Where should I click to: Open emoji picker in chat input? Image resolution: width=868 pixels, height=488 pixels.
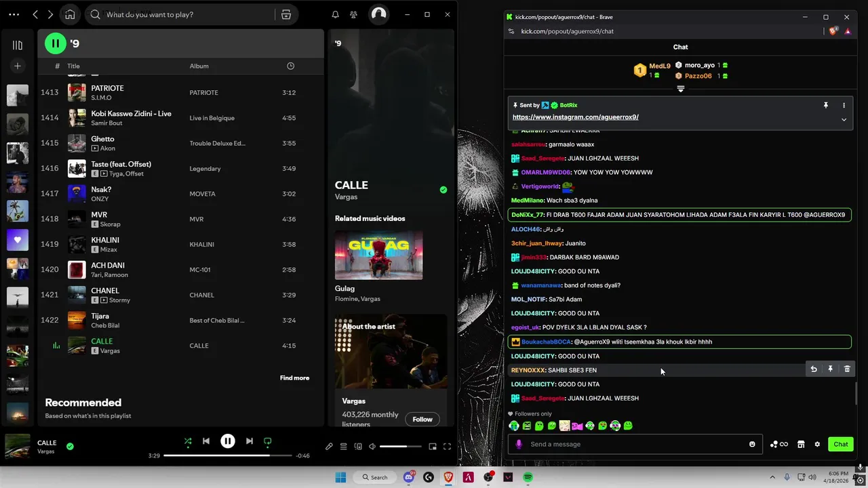pos(752,444)
